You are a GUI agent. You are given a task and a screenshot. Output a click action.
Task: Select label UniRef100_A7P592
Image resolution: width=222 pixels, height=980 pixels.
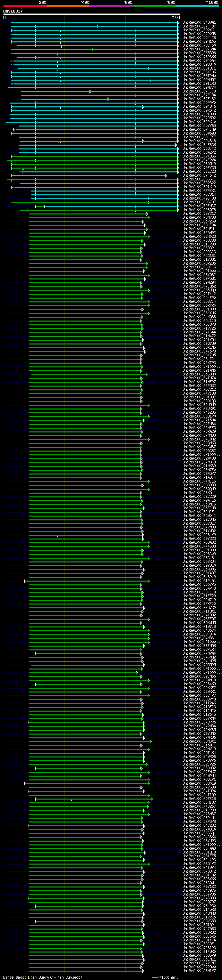[199, 118]
